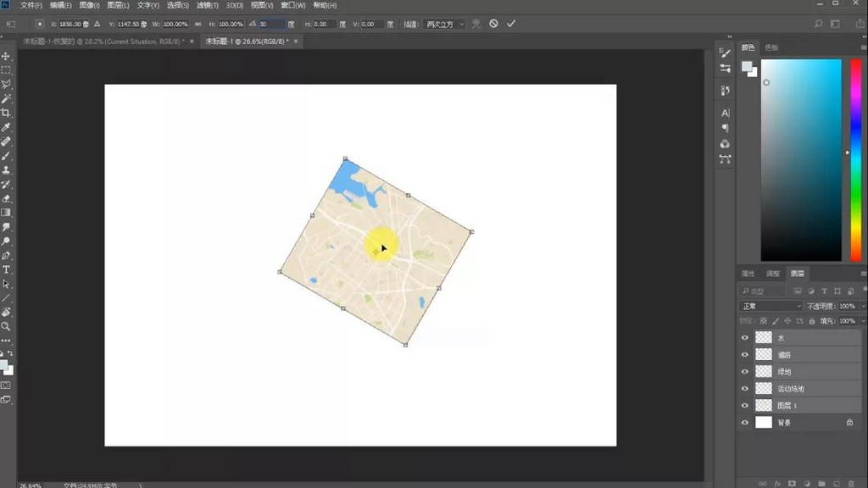Switch to the first document tab
868x488 pixels.
pos(99,41)
